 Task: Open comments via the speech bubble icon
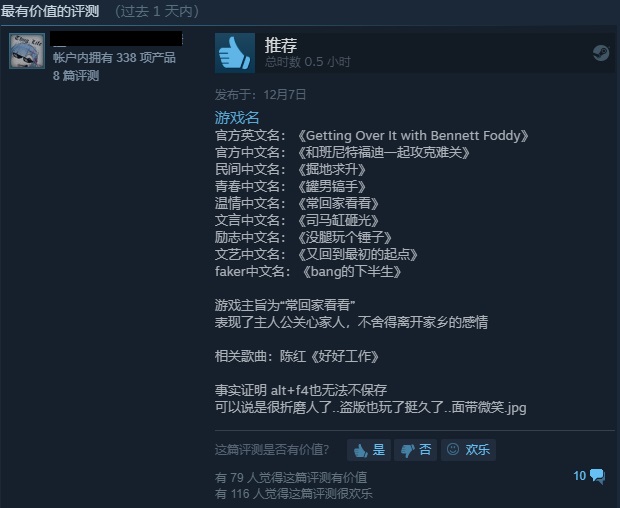[597, 476]
